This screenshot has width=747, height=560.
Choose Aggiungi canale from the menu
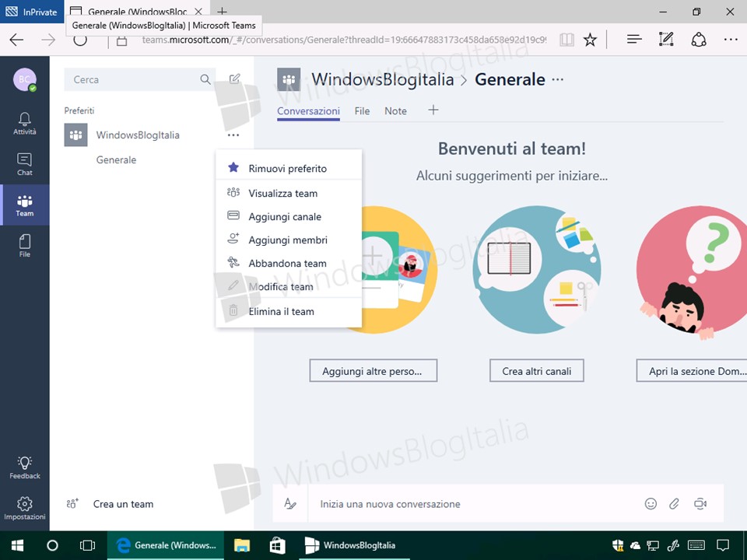tap(288, 217)
